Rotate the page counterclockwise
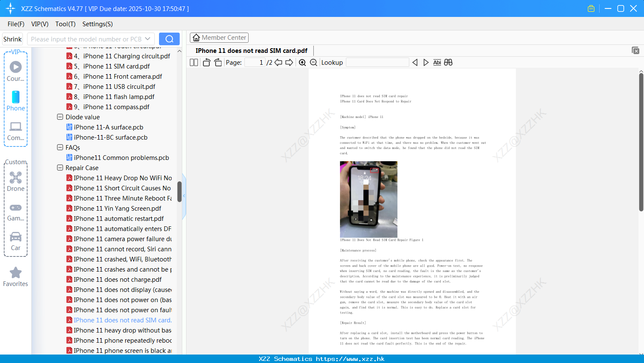 tap(206, 63)
